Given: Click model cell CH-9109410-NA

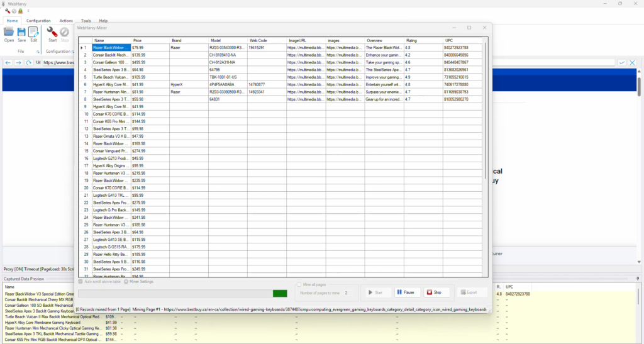Looking at the screenshot, I should click(228, 55).
